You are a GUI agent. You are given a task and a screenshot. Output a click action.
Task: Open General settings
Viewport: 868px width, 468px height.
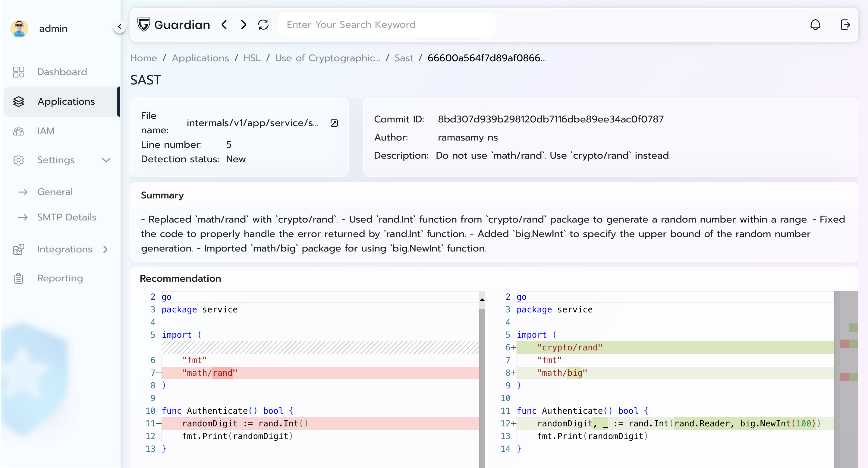point(55,192)
